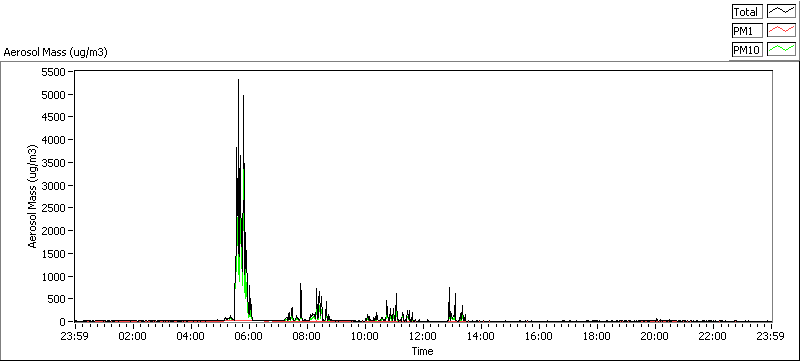The image size is (800, 361).
Task: Click the 23:59 start time label
Action: [x=75, y=336]
